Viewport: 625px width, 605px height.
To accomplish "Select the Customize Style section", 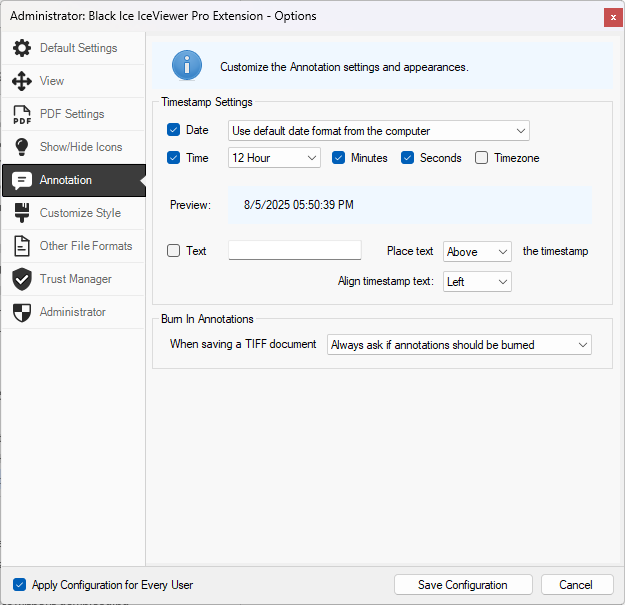I will (x=73, y=213).
